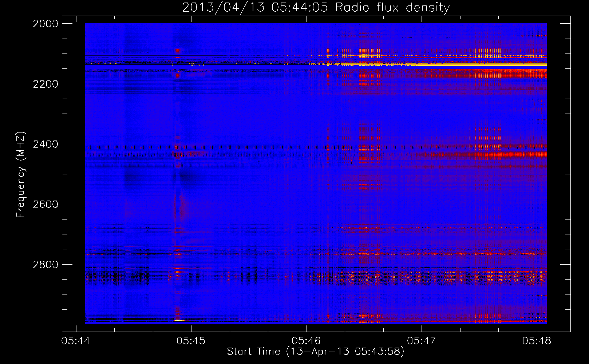589x364 pixels.
Task: Click the plot title '2013/04/13 05:44:05 Radio flux density'
Action: [316, 7]
